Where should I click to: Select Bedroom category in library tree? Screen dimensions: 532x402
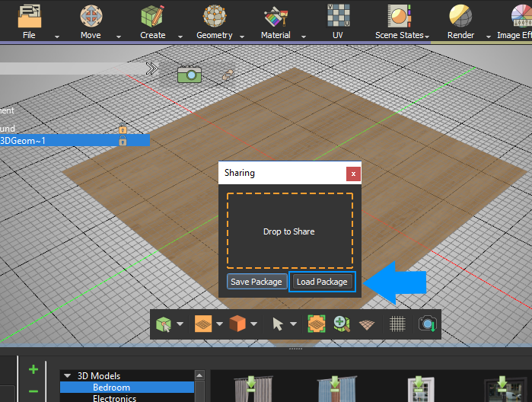click(111, 388)
